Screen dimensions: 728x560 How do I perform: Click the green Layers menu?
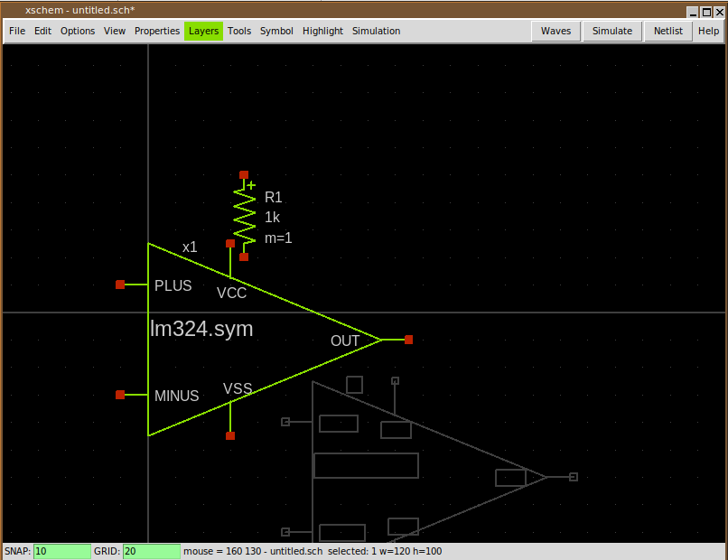coord(203,31)
